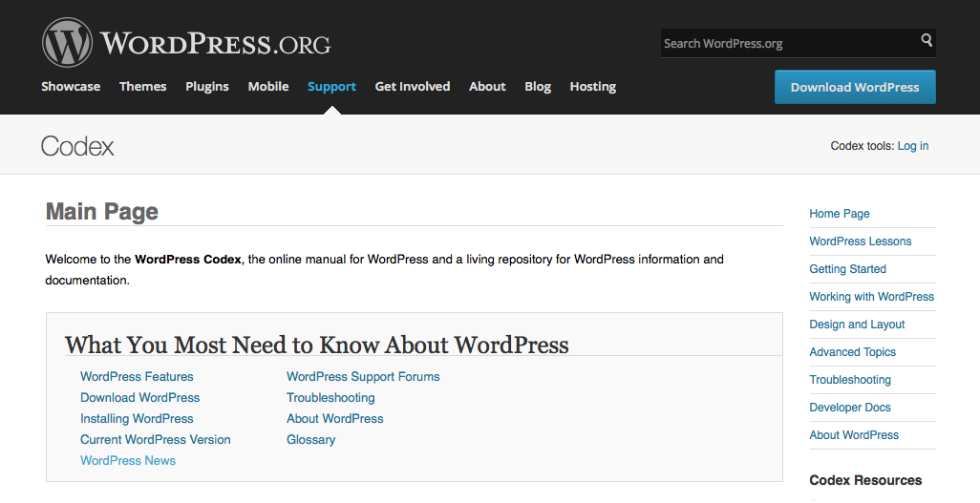Click the WordPress.org site title text

coord(216,43)
